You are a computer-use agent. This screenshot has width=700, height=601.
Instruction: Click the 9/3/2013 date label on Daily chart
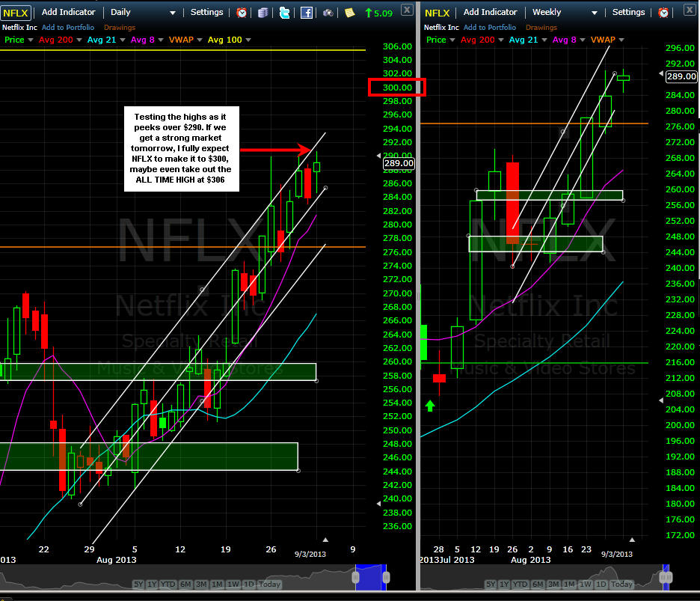[310, 554]
